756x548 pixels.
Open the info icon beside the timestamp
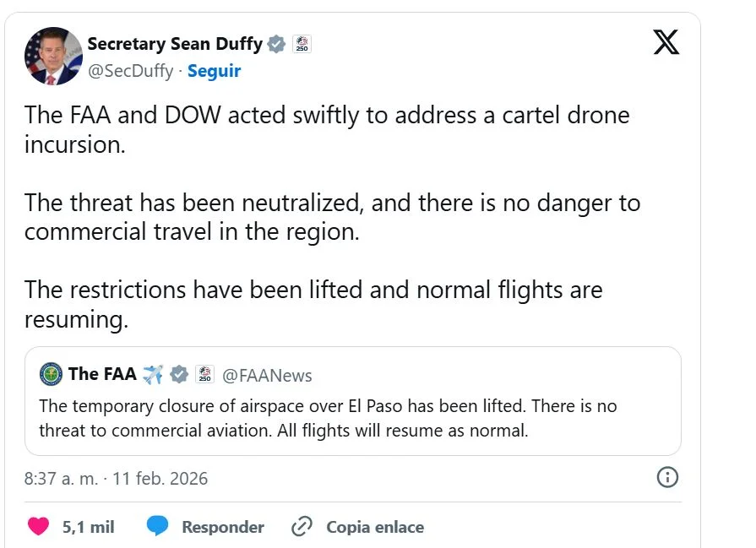(x=667, y=478)
